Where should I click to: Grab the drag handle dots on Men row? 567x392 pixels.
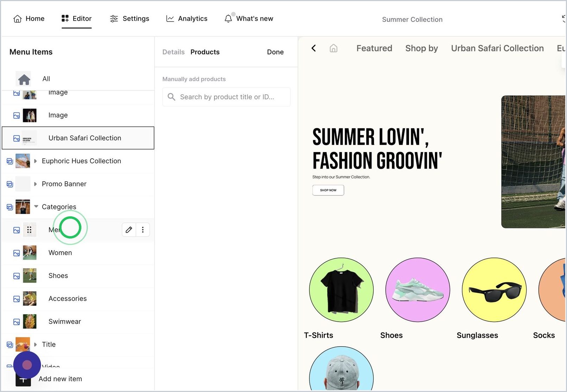pyautogui.click(x=29, y=230)
